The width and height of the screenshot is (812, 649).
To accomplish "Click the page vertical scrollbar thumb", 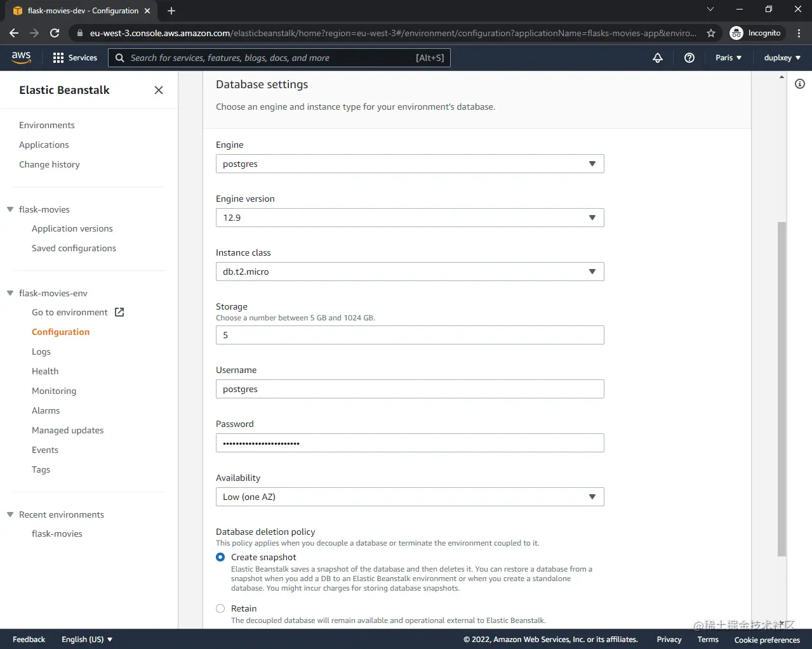I will pos(782,389).
